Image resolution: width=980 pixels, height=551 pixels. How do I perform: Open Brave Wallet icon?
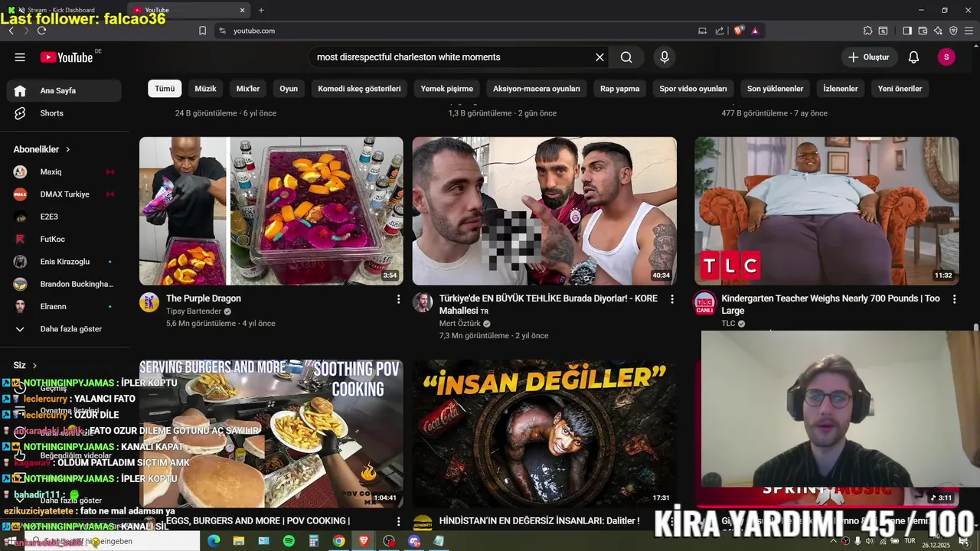coord(923,31)
